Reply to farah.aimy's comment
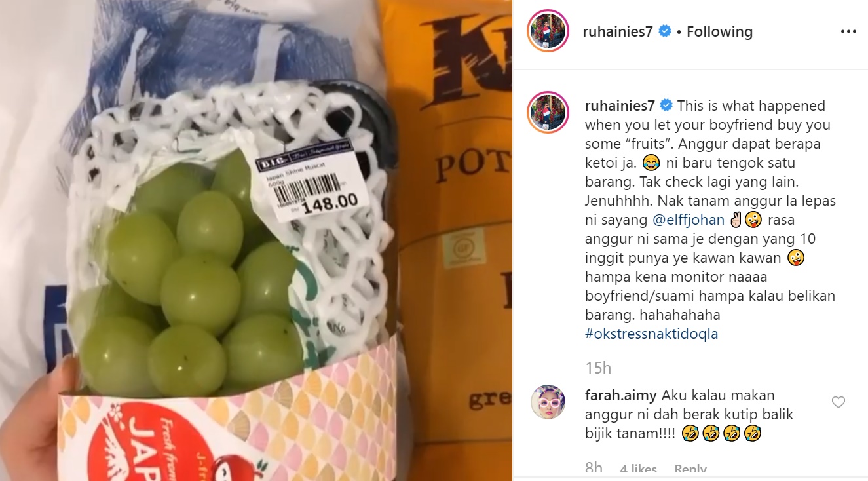Image resolution: width=868 pixels, height=481 pixels. tap(690, 469)
